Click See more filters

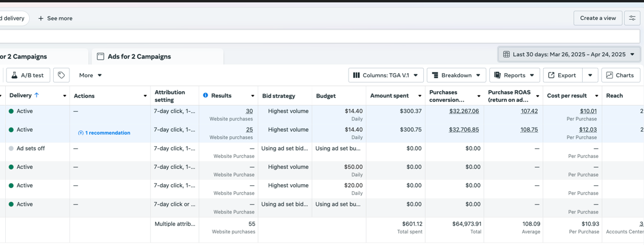coord(55,18)
